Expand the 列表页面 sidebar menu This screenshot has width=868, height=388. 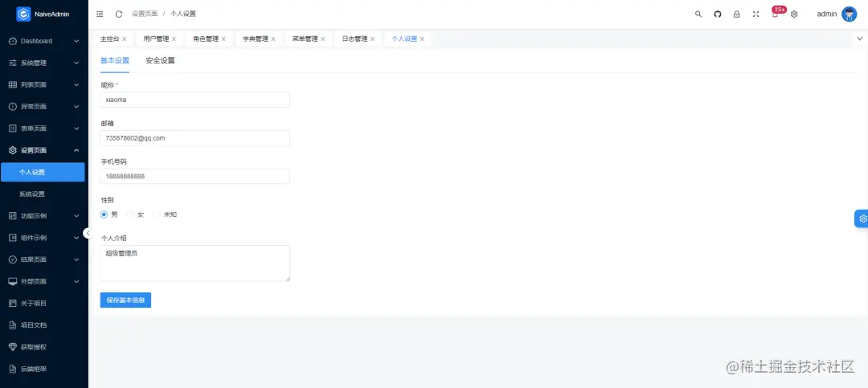pyautogui.click(x=76, y=84)
